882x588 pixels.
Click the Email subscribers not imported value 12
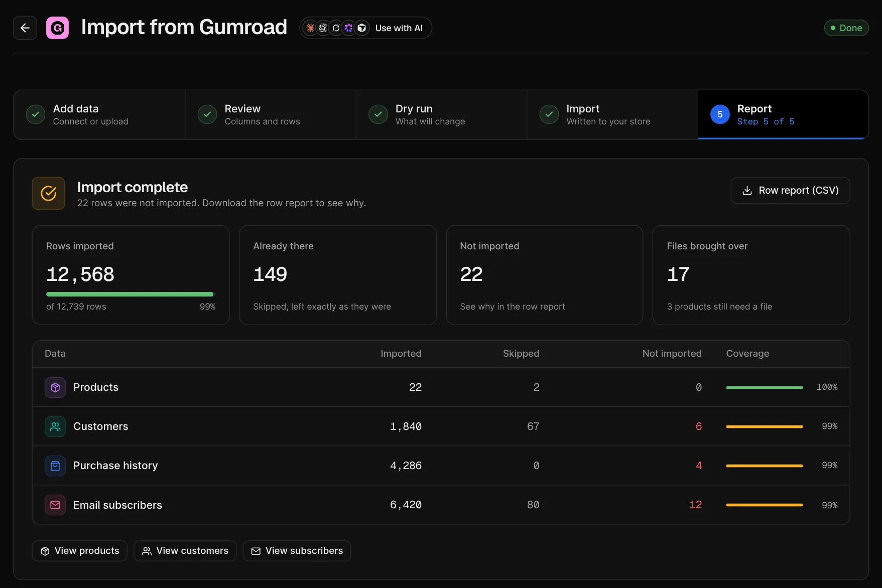pos(695,505)
